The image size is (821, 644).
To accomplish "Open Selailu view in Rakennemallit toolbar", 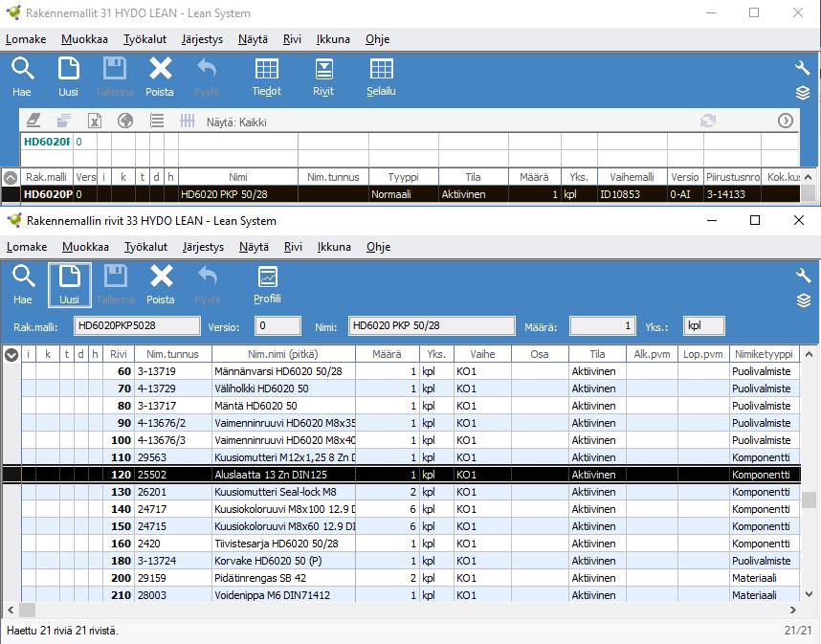I will click(x=381, y=77).
